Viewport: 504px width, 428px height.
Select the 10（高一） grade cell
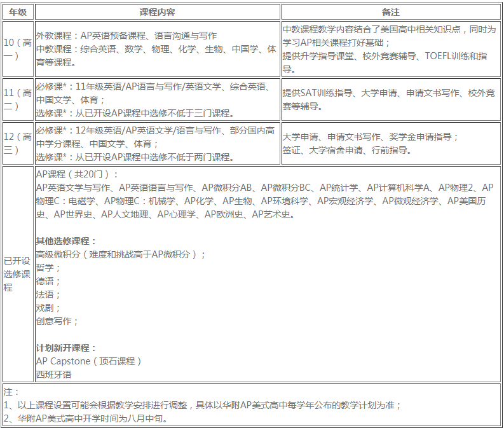pyautogui.click(x=17, y=49)
